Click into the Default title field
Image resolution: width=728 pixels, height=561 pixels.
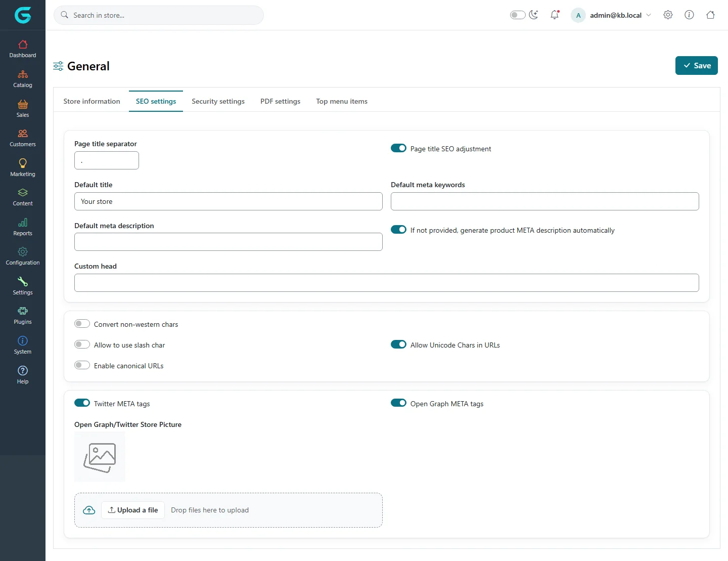(229, 201)
